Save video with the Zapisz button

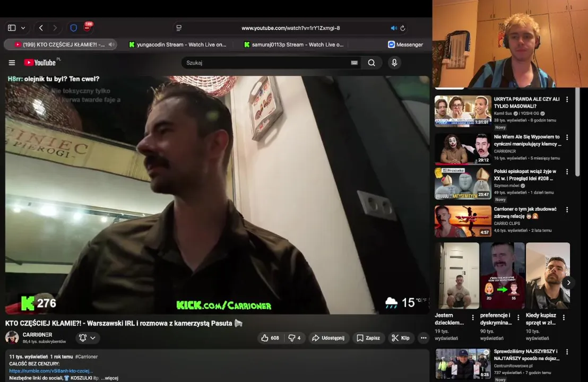click(x=368, y=338)
